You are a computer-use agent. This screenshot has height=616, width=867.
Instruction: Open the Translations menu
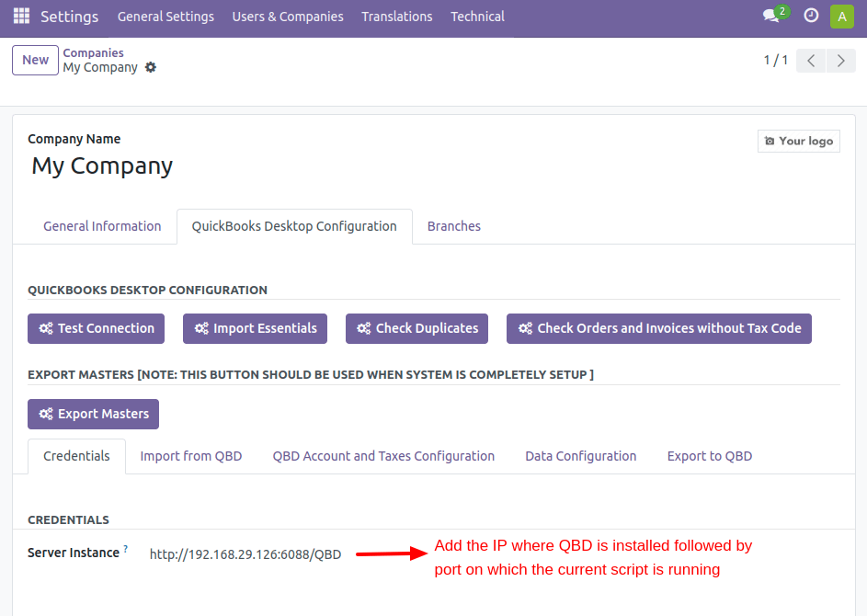[x=397, y=17]
